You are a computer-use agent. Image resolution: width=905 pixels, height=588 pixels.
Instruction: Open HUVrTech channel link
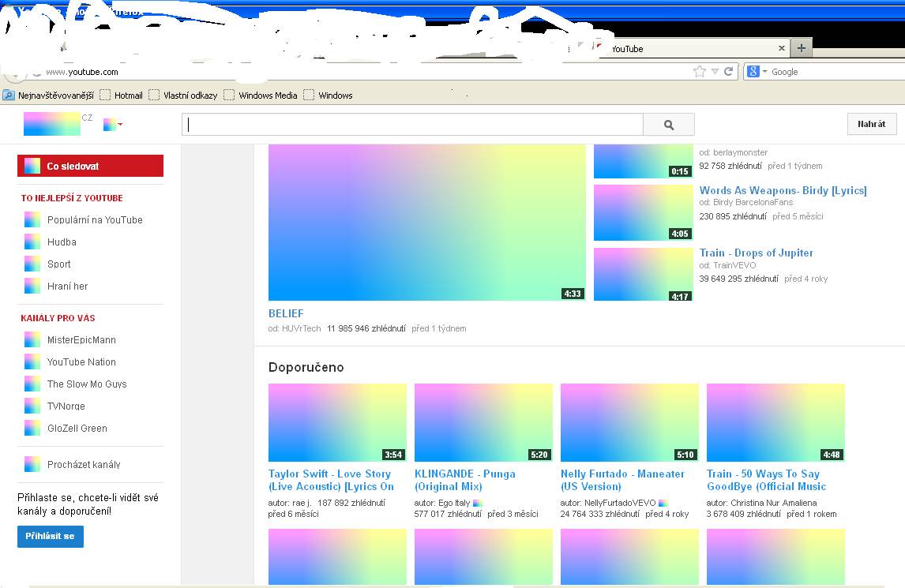tap(302, 328)
